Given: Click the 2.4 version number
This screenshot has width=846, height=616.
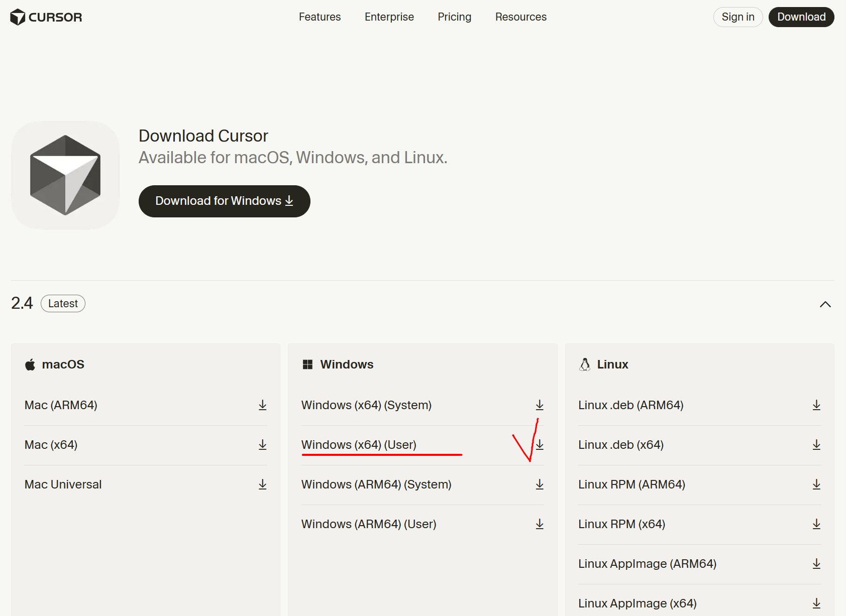Looking at the screenshot, I should tap(22, 303).
